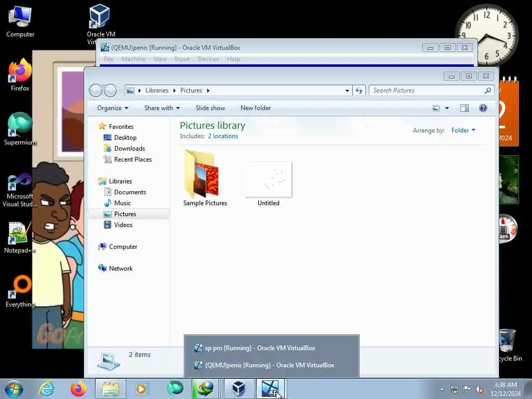Toggle the Explorer preview pane button
Image resolution: width=532 pixels, height=399 pixels.
click(x=464, y=108)
